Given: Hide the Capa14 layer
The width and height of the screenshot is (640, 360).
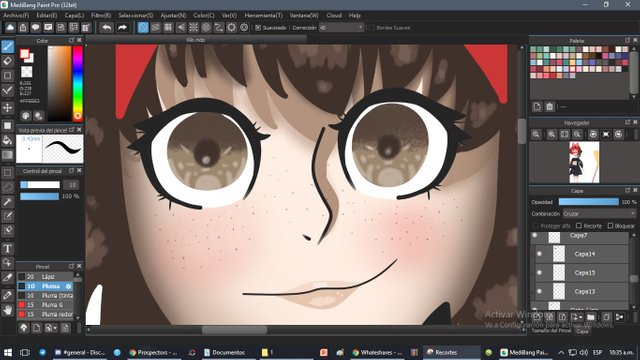Looking at the screenshot, I should [x=539, y=254].
